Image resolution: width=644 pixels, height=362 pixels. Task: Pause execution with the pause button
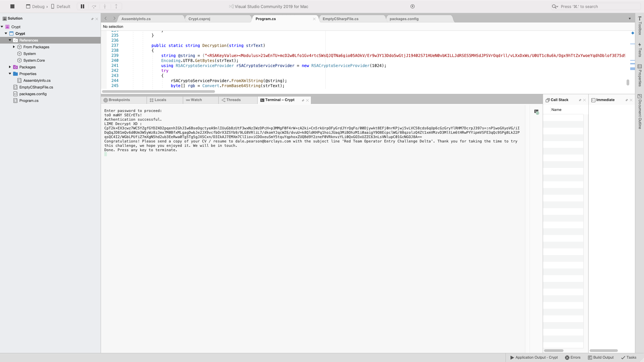[83, 6]
